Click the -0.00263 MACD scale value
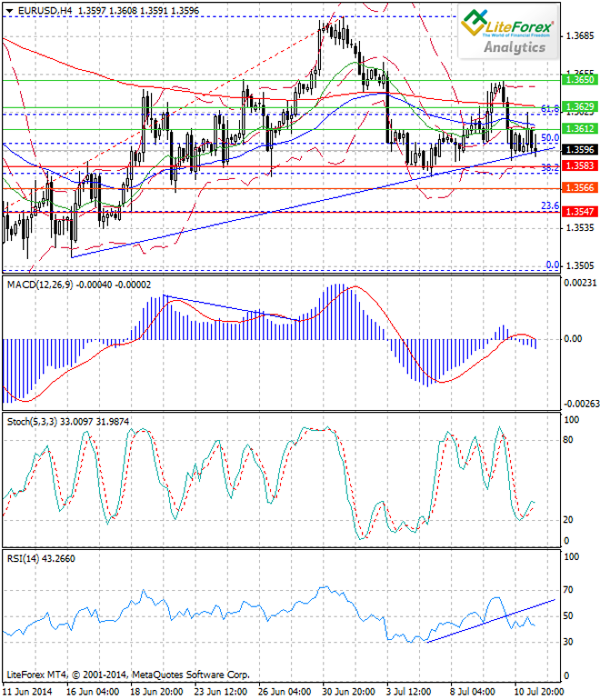The height and width of the screenshot is (700, 600). [582, 404]
